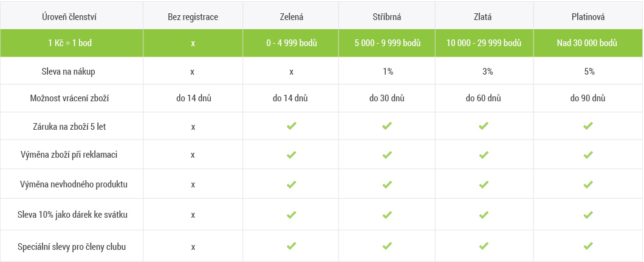This screenshot has width=644, height=262.
Task: Click Stříbrná checkmark for Speciální slevy pro členy
Action: tap(387, 246)
